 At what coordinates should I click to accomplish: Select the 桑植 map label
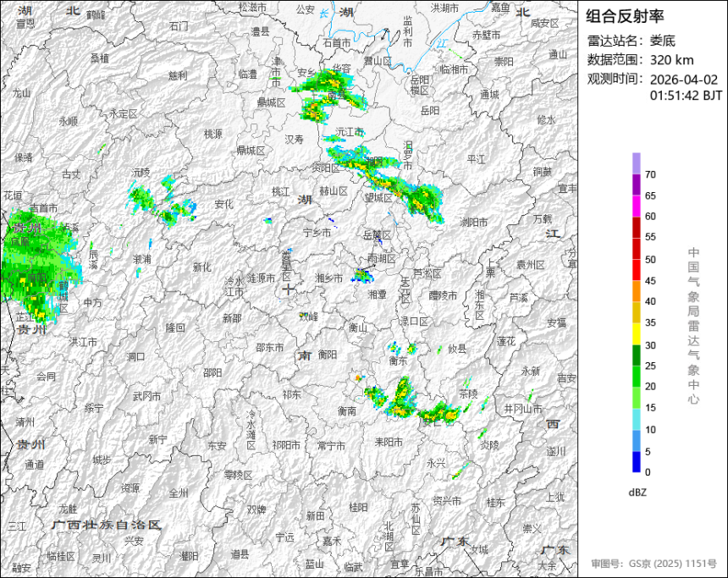100,58
